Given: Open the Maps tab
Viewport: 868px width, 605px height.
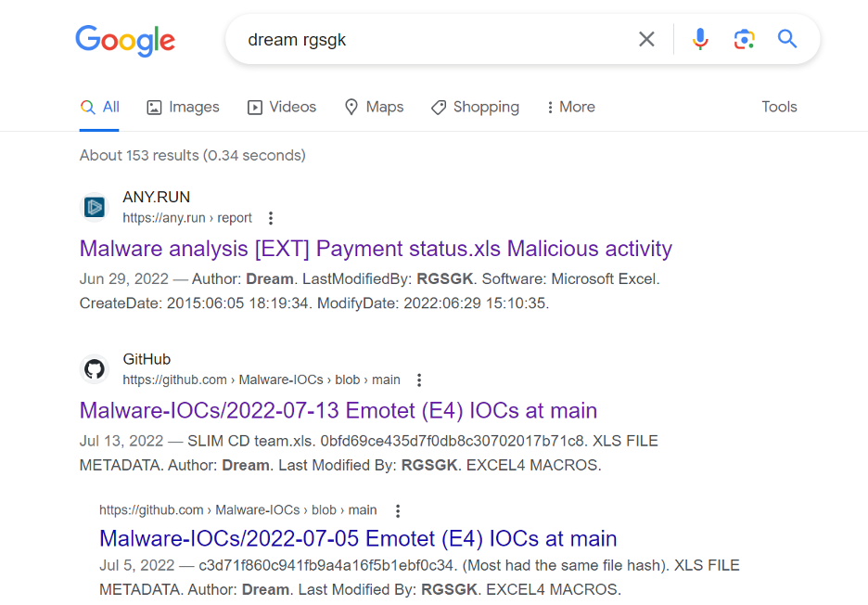Looking at the screenshot, I should pos(375,107).
